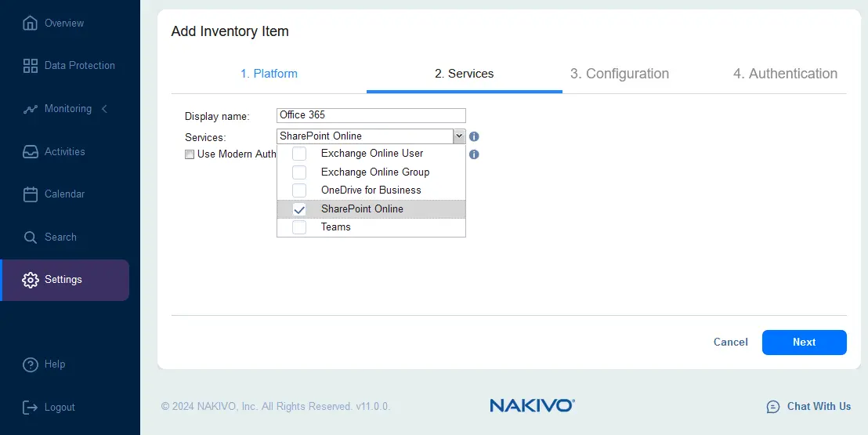Select the Exchange Online Group option text

pos(375,172)
